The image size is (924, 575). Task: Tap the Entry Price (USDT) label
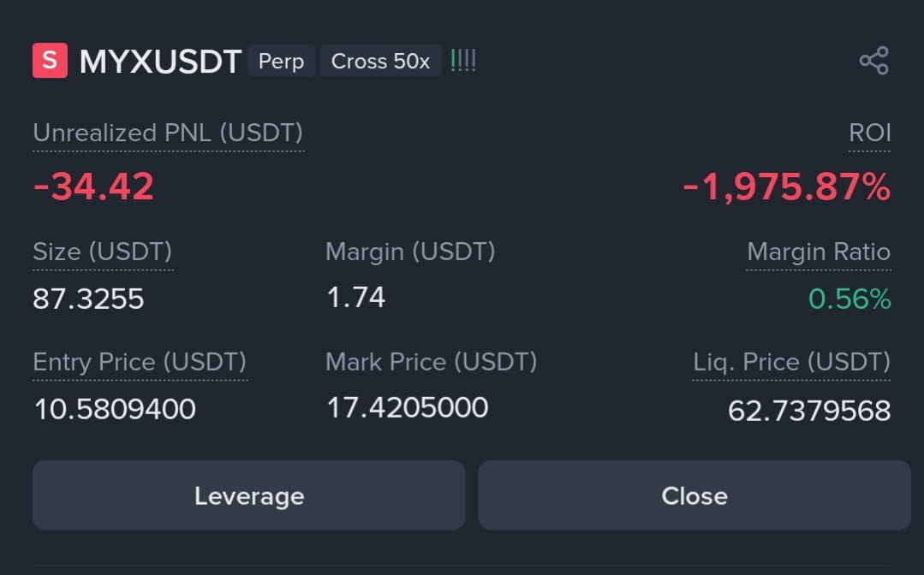point(140,362)
